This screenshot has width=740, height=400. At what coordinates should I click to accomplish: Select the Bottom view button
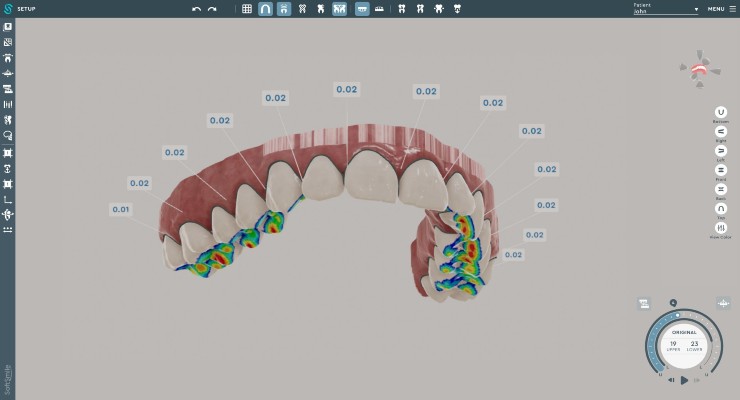coord(720,112)
